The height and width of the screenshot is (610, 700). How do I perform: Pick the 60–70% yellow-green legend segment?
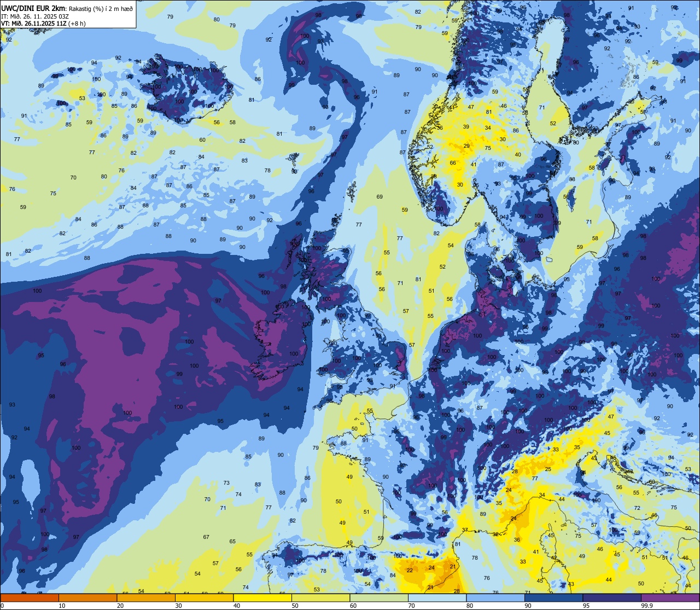coord(379,597)
